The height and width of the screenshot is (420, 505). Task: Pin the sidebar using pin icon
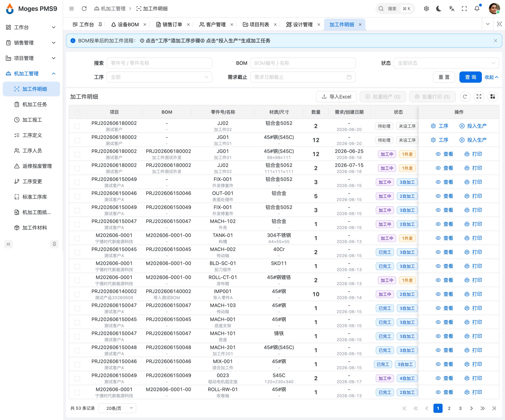tap(54, 244)
